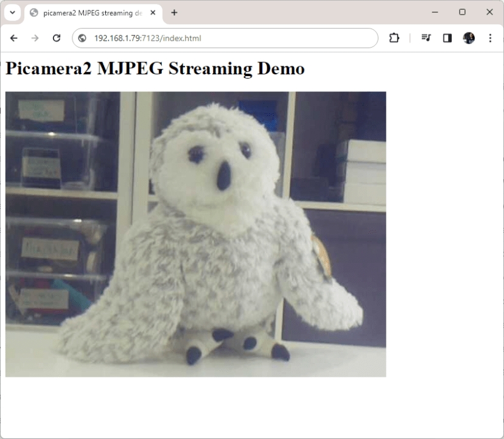Navigate back with the back arrow
The image size is (504, 439).
point(13,38)
